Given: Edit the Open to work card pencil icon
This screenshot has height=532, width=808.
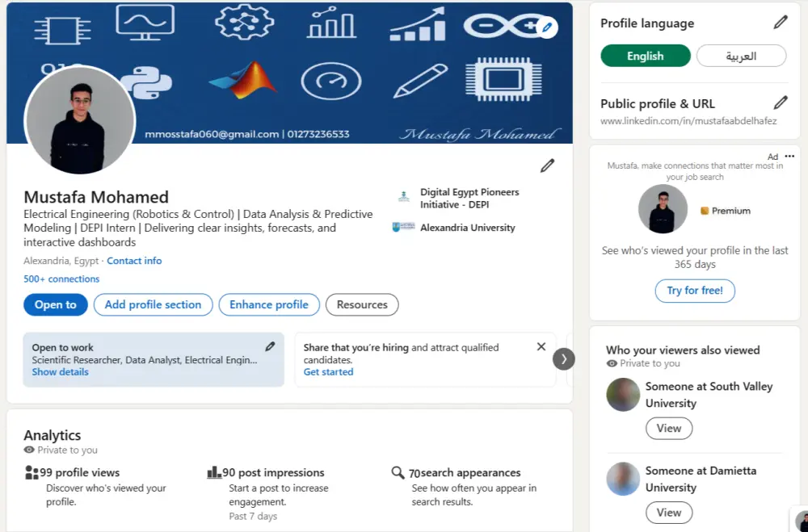Looking at the screenshot, I should coord(271,346).
